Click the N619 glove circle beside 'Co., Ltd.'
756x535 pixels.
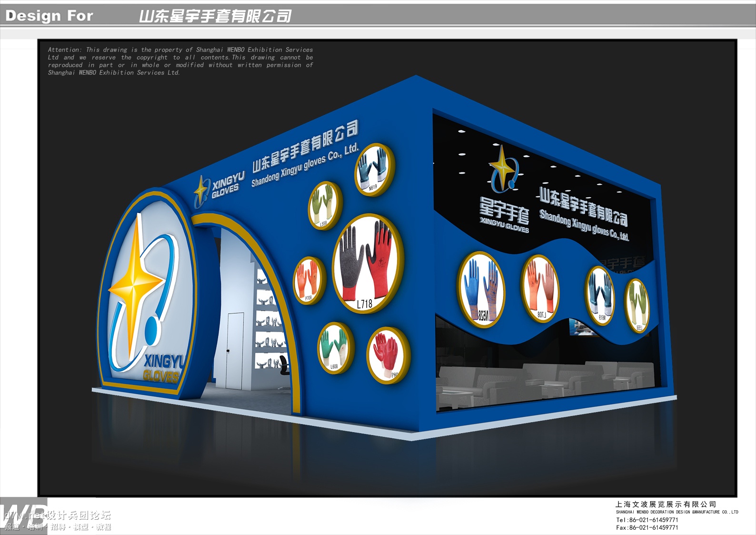pyautogui.click(x=375, y=170)
